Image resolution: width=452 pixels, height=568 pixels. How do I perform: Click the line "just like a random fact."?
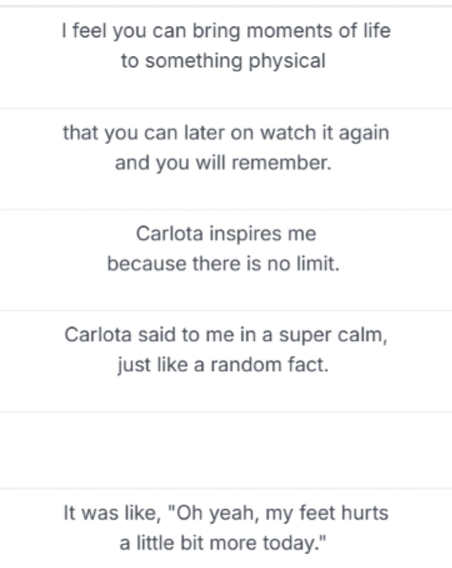coord(223,364)
